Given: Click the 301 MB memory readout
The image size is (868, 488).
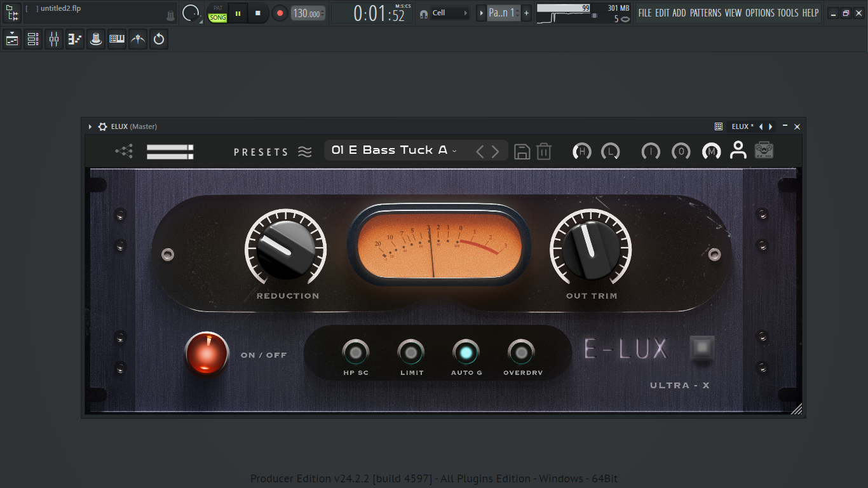Looking at the screenshot, I should click(618, 8).
